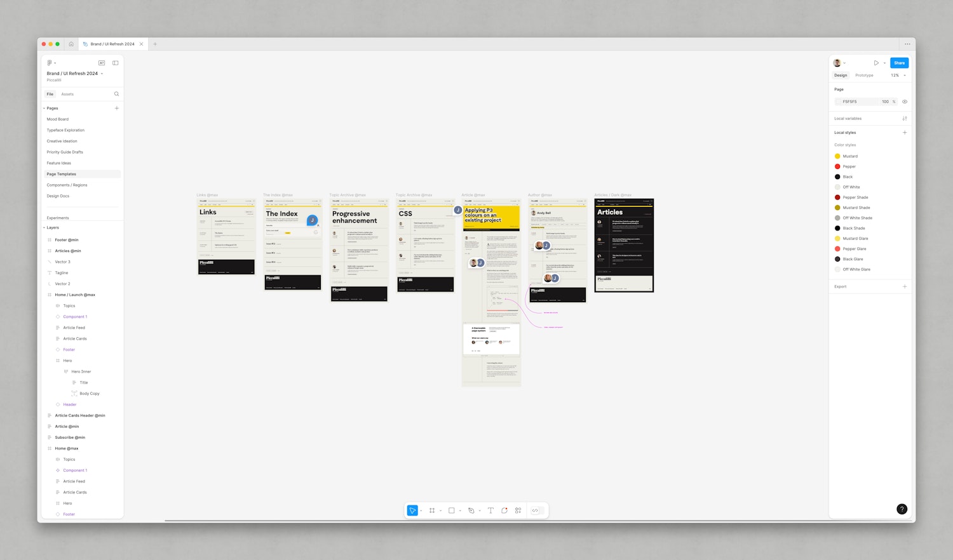
Task: Select the Text tool
Action: 490,510
